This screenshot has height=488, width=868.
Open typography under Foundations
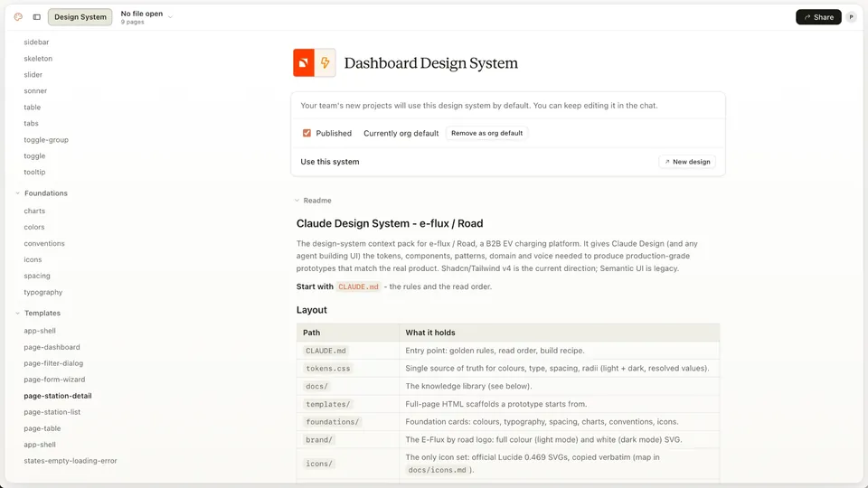click(43, 292)
